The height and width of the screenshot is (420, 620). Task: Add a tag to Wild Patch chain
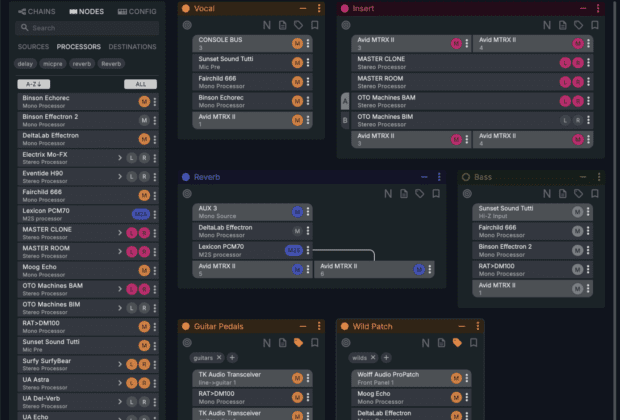[x=386, y=358]
